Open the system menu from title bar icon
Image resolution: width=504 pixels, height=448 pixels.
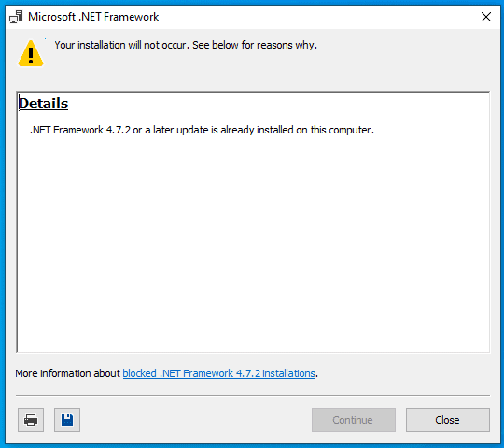tap(16, 17)
